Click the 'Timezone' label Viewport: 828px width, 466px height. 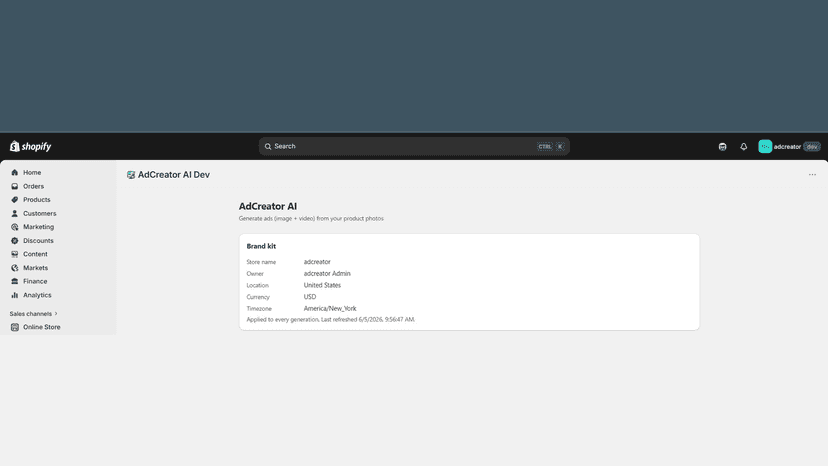point(259,309)
